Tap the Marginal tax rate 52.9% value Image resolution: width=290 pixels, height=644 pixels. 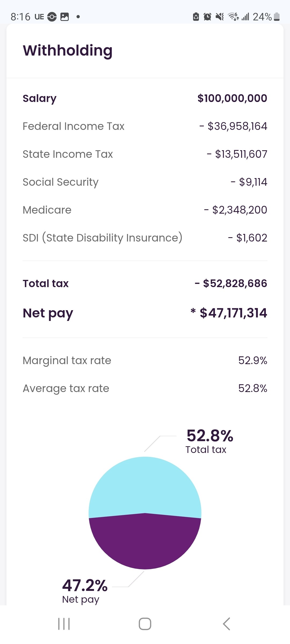253,360
